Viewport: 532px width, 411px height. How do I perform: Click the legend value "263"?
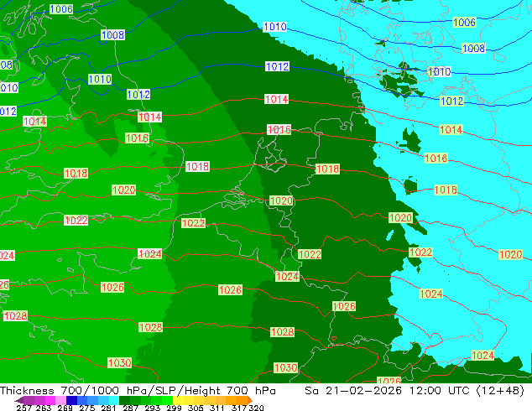click(x=44, y=408)
